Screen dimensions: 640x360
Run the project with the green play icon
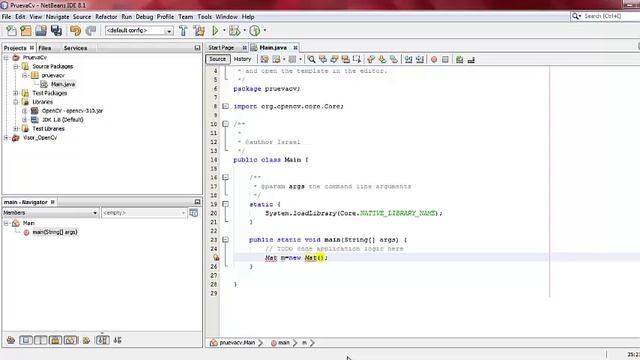point(215,31)
